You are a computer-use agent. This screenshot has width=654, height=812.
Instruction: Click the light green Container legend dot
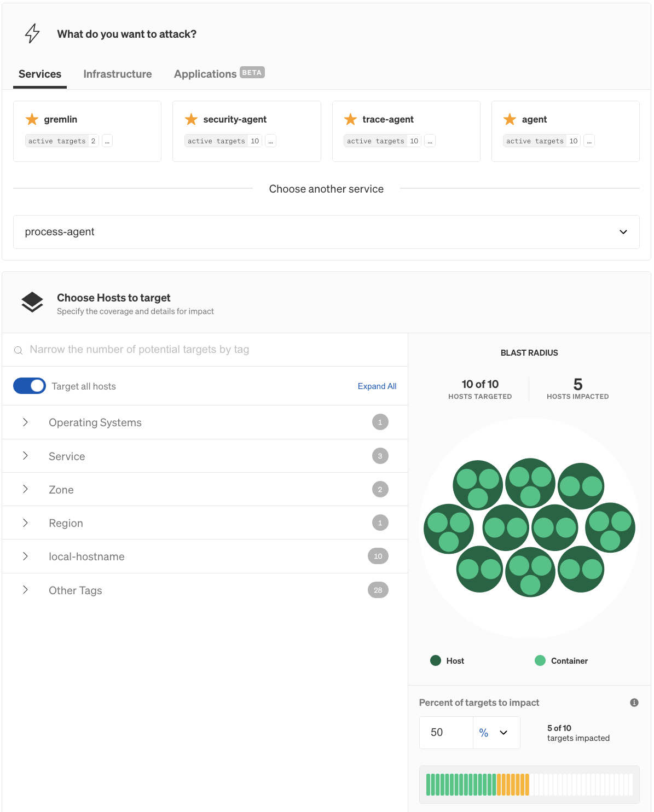540,660
